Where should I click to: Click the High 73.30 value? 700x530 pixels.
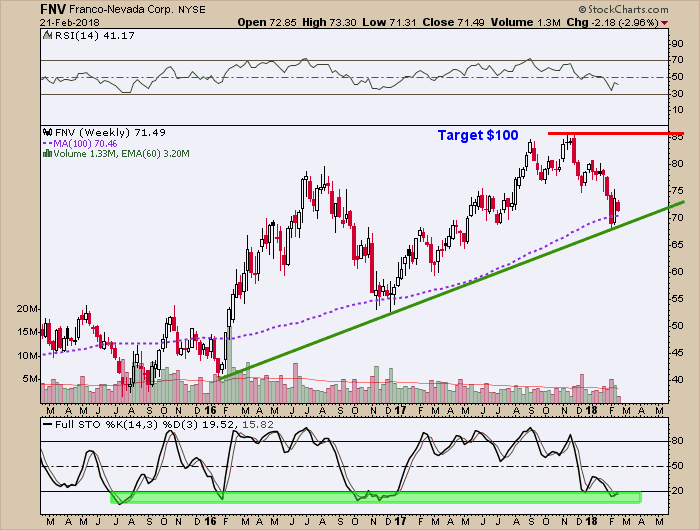point(329,22)
